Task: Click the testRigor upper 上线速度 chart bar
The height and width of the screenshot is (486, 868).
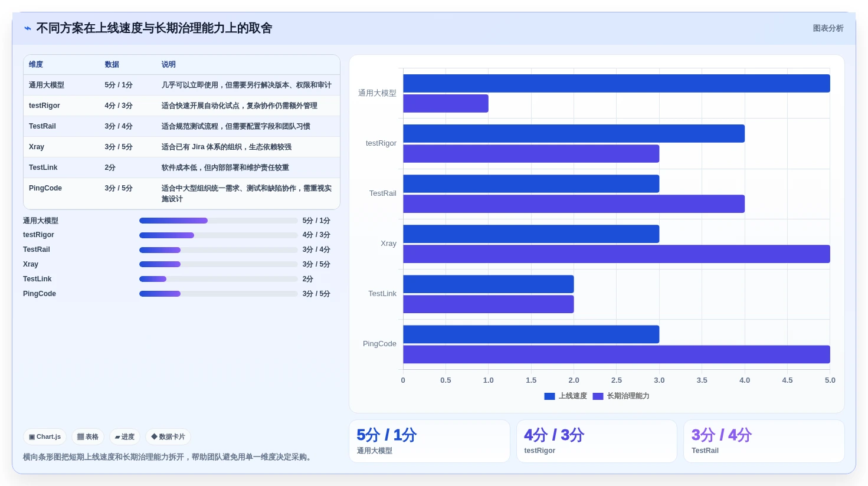Action: click(x=574, y=133)
